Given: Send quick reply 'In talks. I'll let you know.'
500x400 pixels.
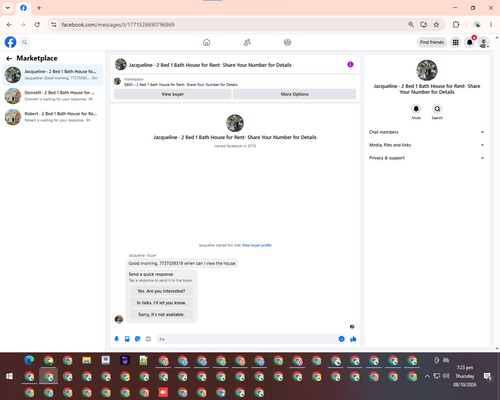Looking at the screenshot, I should pyautogui.click(x=161, y=303).
